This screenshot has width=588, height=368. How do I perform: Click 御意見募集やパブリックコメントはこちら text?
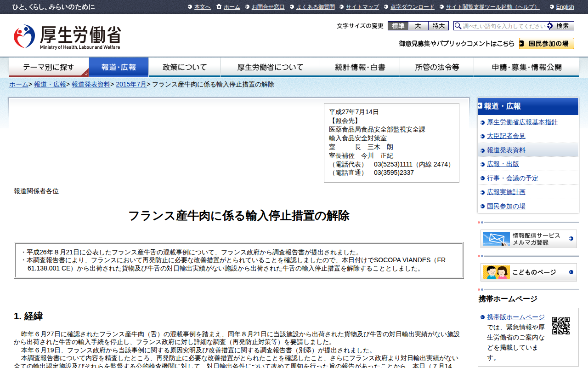457,44
